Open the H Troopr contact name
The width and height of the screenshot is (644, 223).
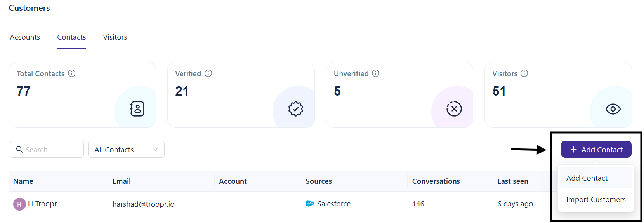(x=42, y=204)
